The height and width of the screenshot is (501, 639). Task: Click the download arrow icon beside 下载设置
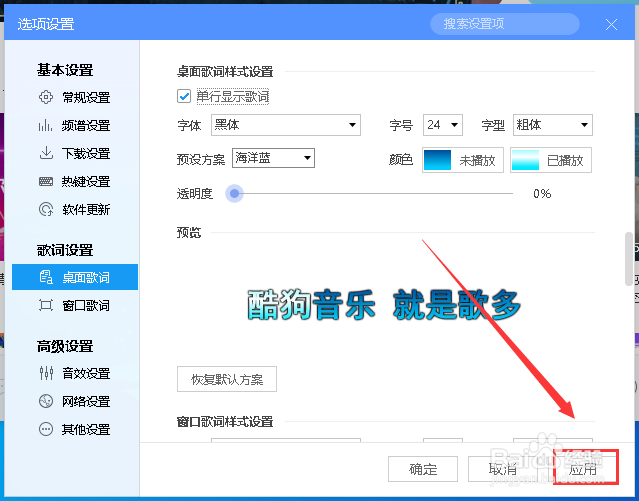(x=46, y=153)
